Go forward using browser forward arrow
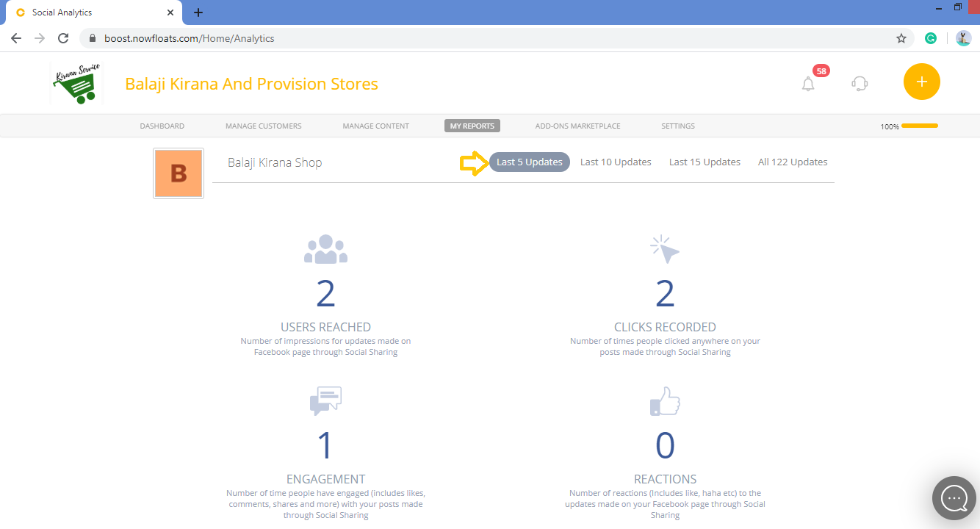Viewport: 980px width, 529px height. pos(40,38)
